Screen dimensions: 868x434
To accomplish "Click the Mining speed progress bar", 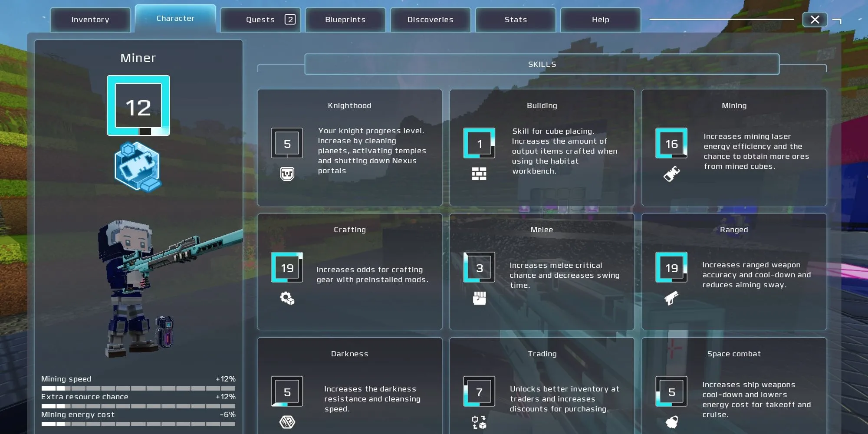I will pos(138,388).
